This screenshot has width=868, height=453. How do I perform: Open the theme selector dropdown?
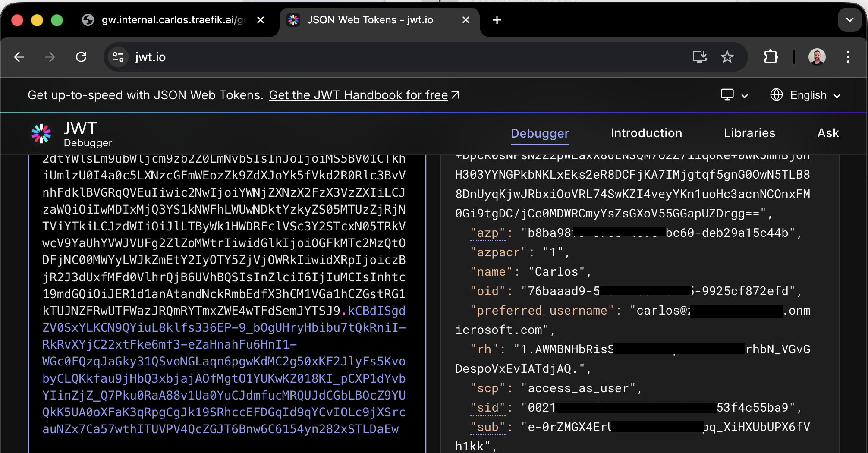click(x=734, y=95)
